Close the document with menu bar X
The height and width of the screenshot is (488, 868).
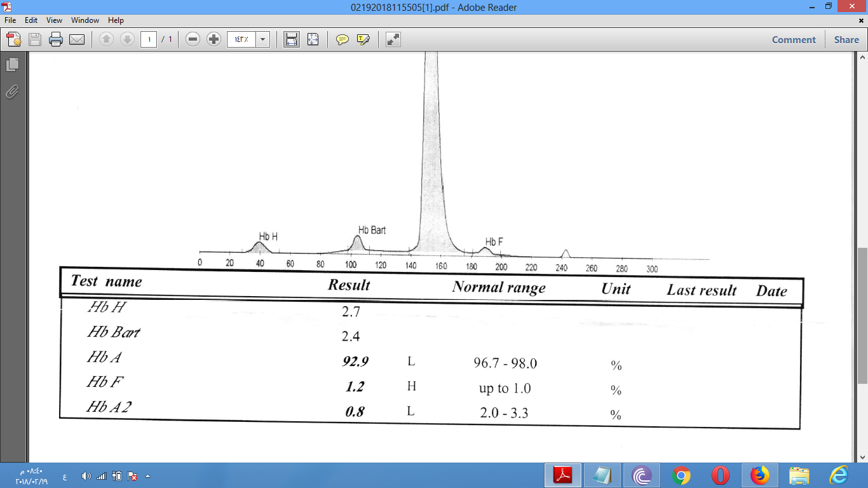click(862, 20)
